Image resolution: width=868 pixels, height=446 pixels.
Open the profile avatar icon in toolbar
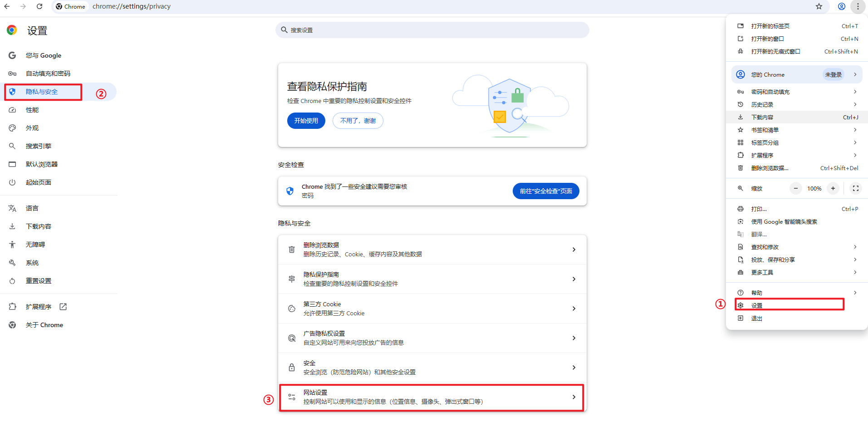click(x=841, y=6)
